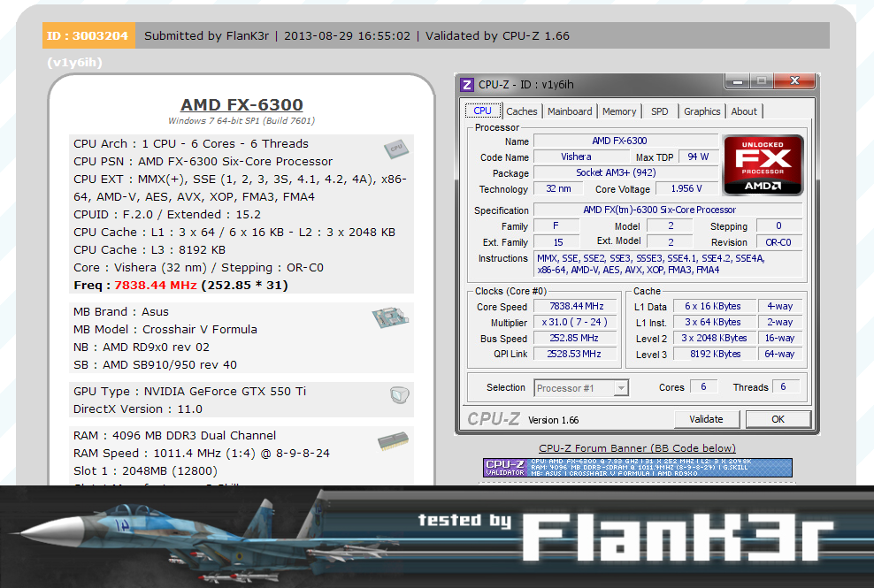Click the Specification field text
Viewport: 874px width, 588px height.
(668, 210)
